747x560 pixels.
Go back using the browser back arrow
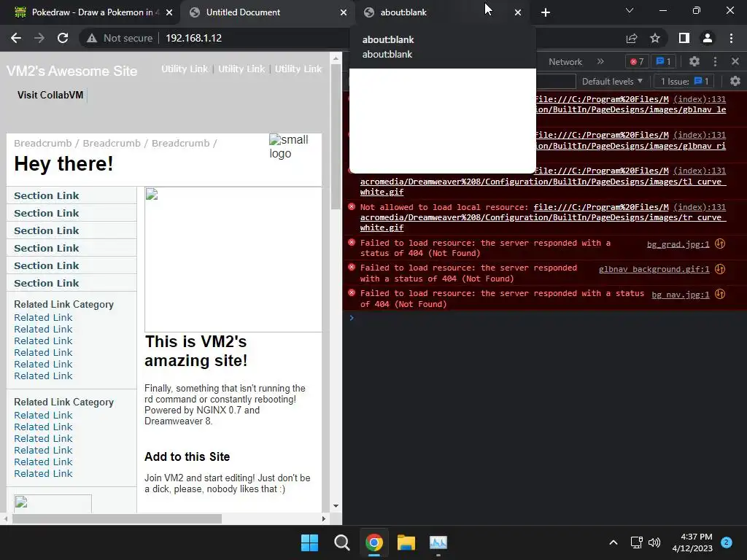click(x=16, y=38)
